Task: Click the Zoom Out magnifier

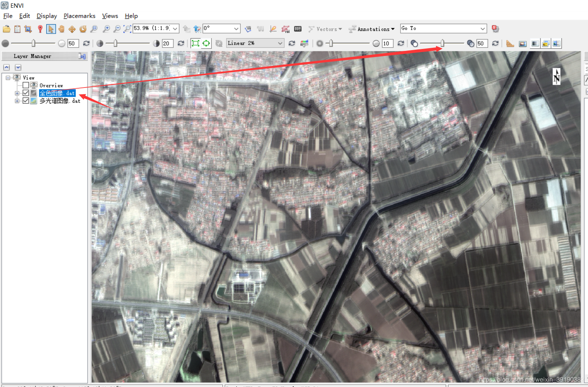Action: coord(117,29)
